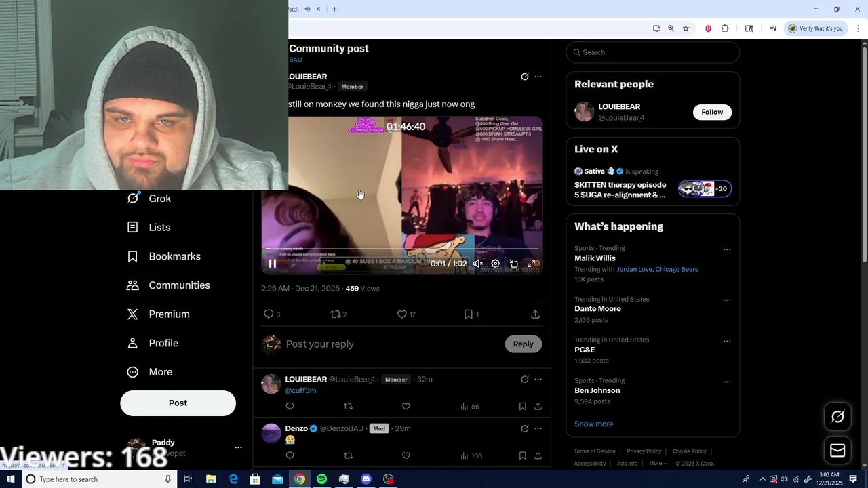This screenshot has height=488, width=868.
Task: Click the white Post button
Action: pyautogui.click(x=178, y=403)
